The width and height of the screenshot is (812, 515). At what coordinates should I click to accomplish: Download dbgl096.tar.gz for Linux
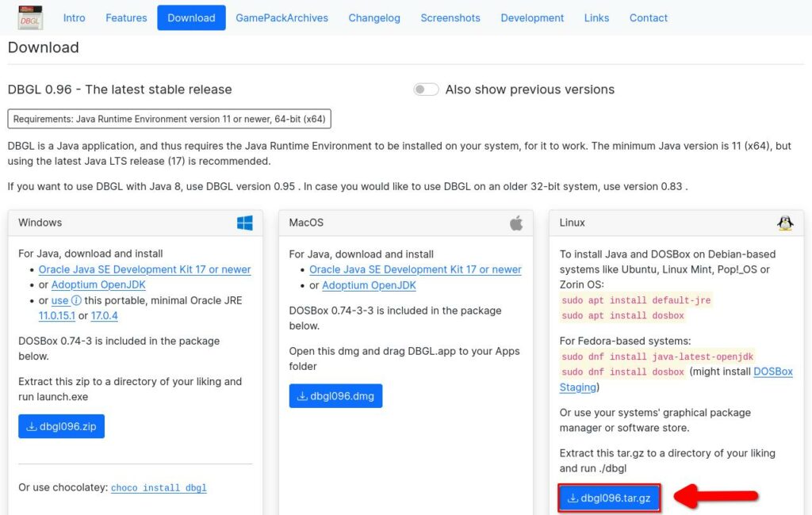pos(608,498)
